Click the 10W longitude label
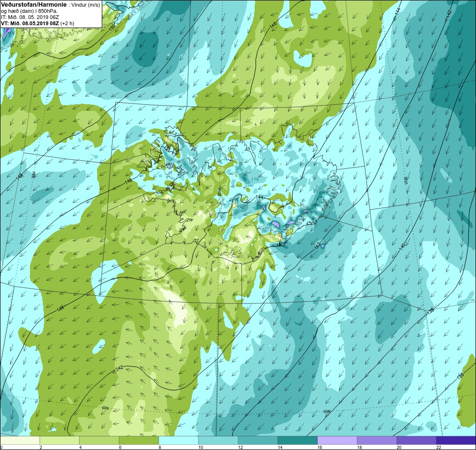 (406, 180)
